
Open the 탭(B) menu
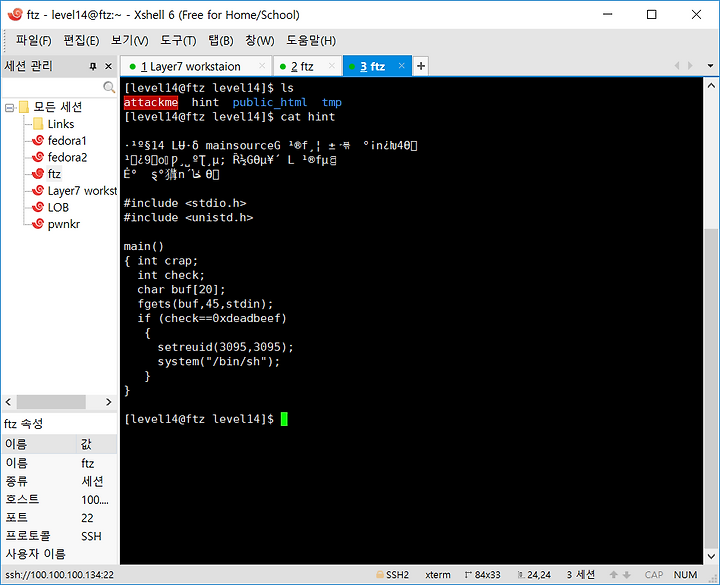pos(221,41)
